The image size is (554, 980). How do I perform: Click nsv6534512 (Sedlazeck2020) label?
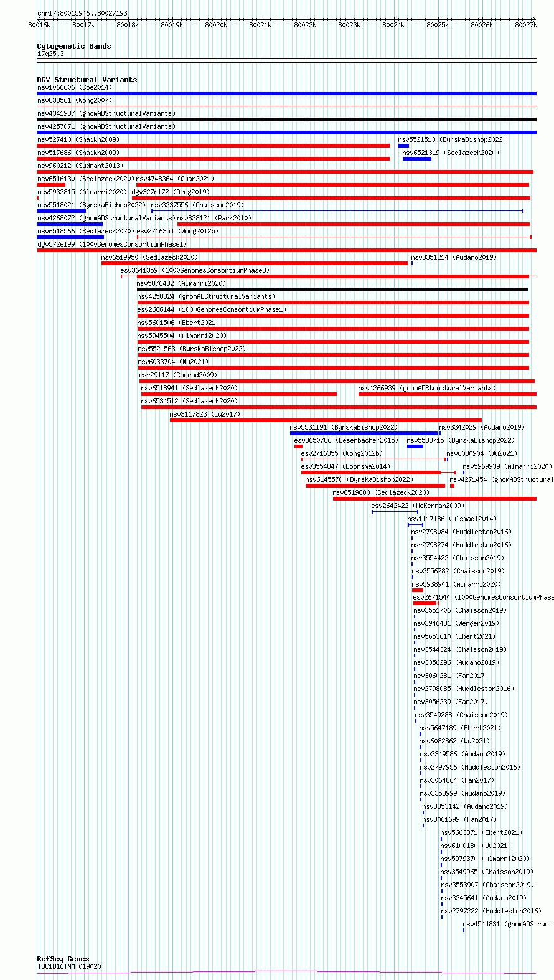point(189,401)
